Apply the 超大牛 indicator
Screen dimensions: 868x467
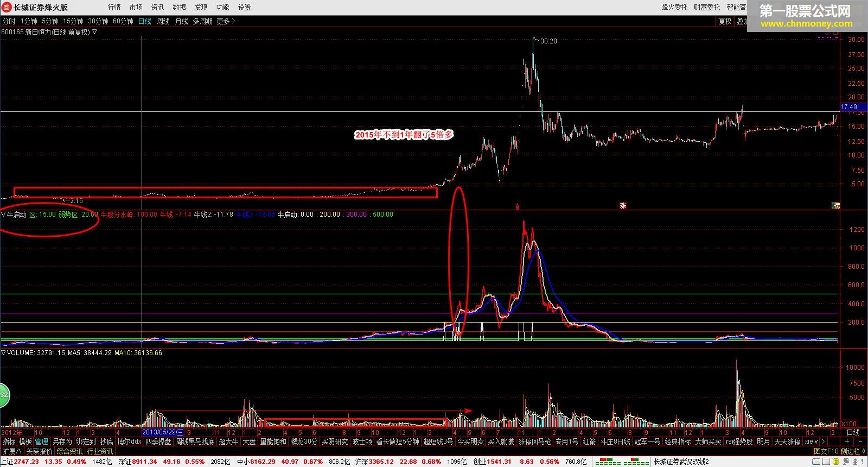coord(228,441)
